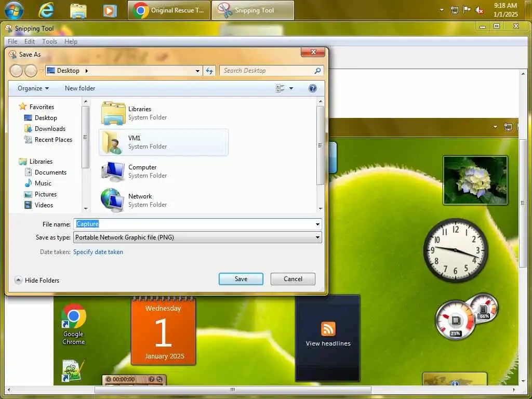Image resolution: width=532 pixels, height=399 pixels.
Task: Open the blue Help icon in Save As
Action: 312,88
